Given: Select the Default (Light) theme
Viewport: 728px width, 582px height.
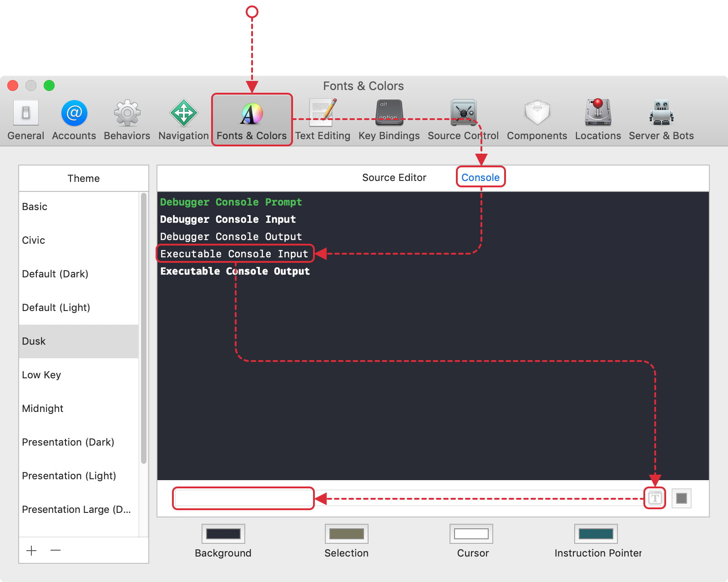Looking at the screenshot, I should 79,308.
